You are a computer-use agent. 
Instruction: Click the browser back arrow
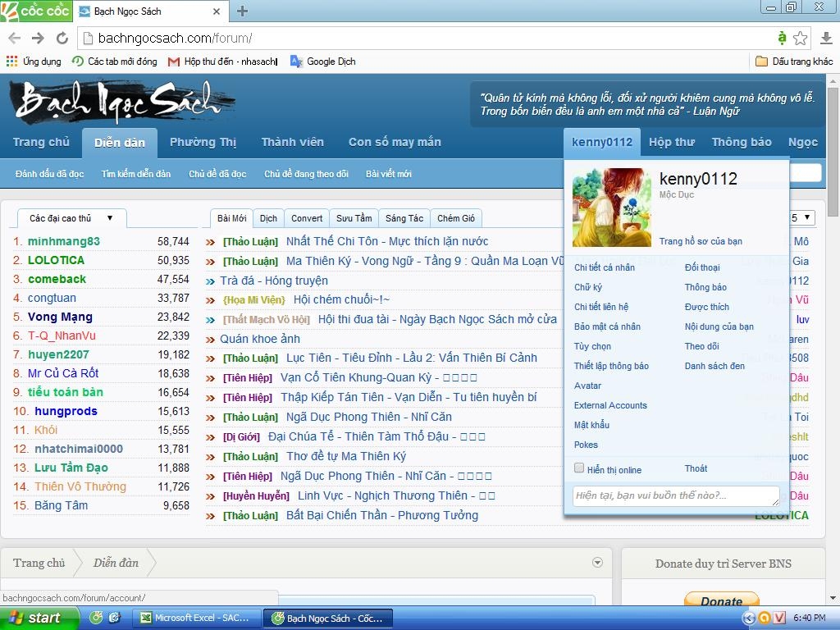click(x=14, y=38)
